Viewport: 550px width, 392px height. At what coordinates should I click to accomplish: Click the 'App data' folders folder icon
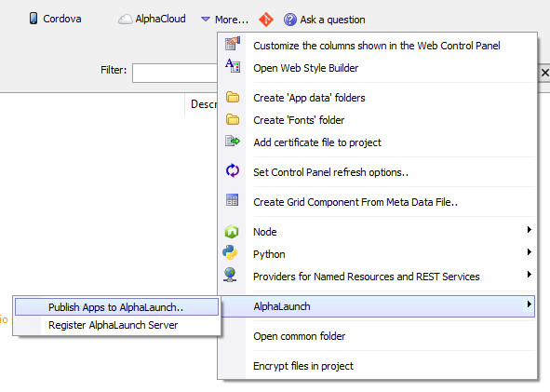click(x=233, y=97)
